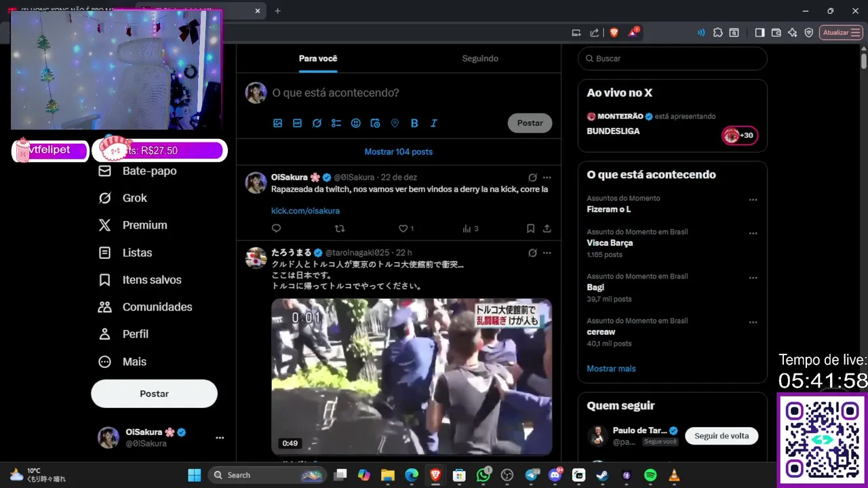Viewport: 868px width, 488px height.
Task: Open たろうまる profile avatar
Action: [x=256, y=258]
